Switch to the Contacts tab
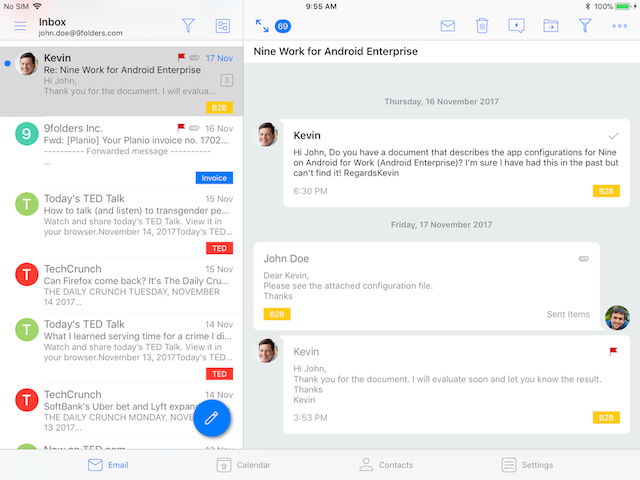This screenshot has width=640, height=480. (x=386, y=465)
